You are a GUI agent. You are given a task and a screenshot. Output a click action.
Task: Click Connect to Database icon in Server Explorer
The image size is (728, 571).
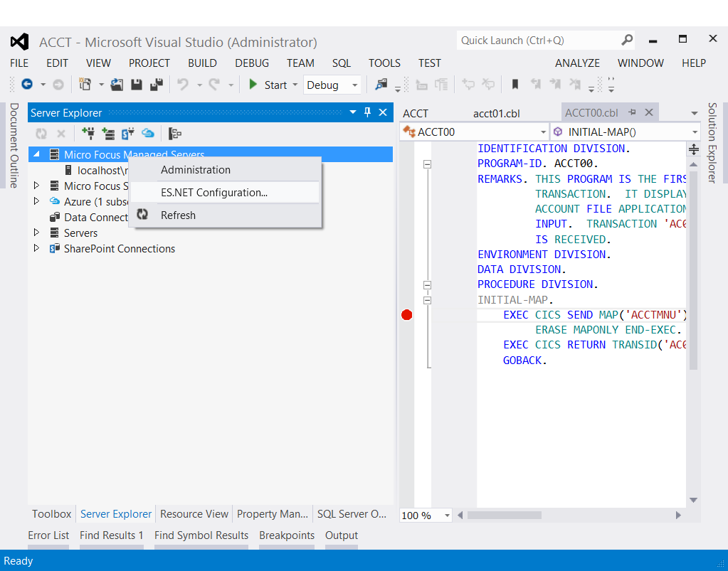88,133
